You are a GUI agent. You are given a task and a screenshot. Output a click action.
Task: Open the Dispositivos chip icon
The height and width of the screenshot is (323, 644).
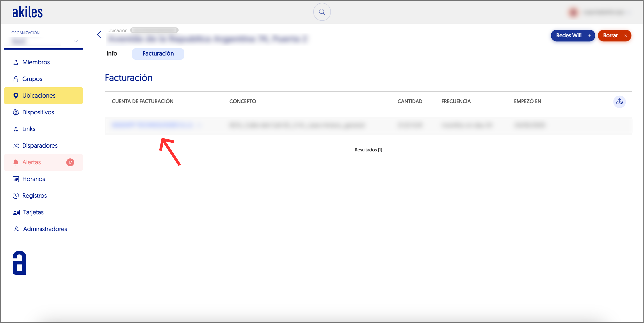[x=16, y=112]
